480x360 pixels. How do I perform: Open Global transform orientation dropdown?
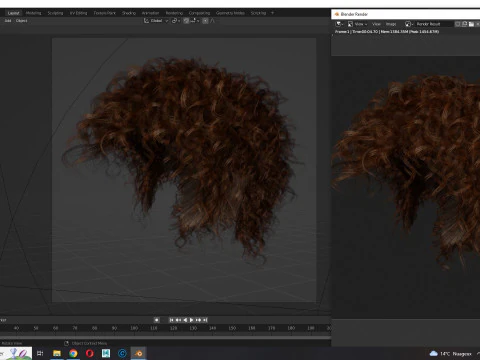(156, 21)
